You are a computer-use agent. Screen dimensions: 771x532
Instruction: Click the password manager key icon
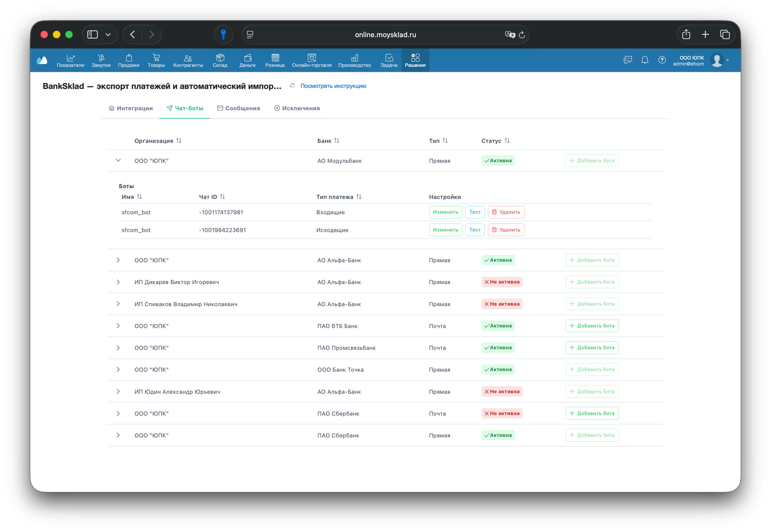tap(223, 34)
